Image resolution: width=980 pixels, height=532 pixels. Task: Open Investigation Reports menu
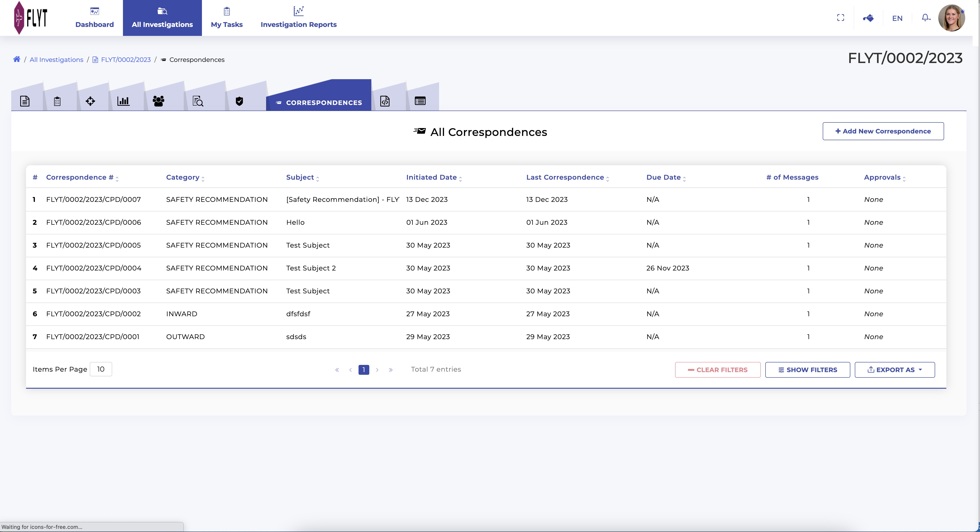point(299,18)
